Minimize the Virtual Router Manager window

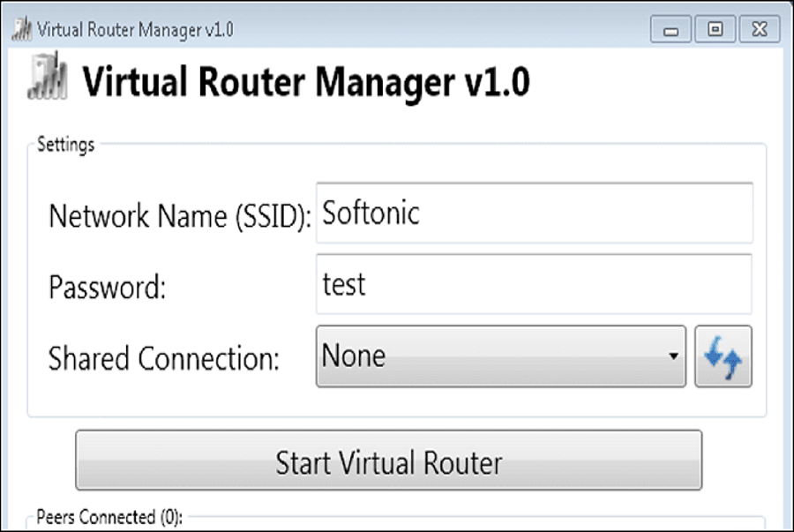tap(670, 29)
